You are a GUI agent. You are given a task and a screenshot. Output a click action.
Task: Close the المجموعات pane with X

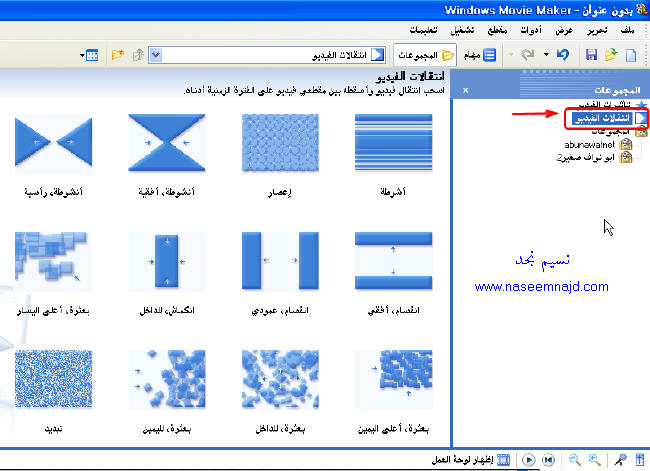[466, 91]
